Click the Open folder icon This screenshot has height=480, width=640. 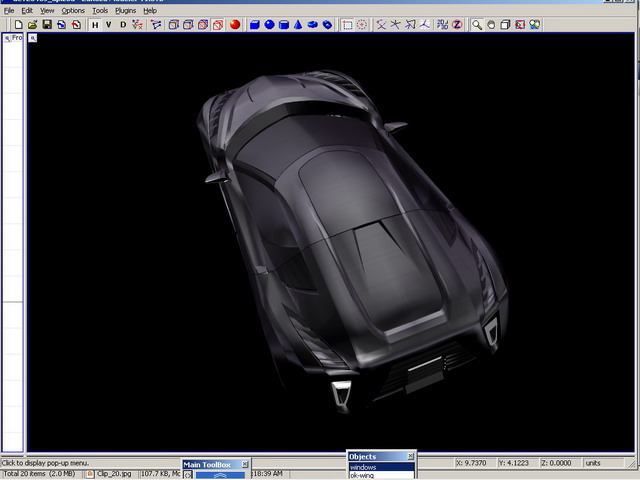click(x=32, y=24)
